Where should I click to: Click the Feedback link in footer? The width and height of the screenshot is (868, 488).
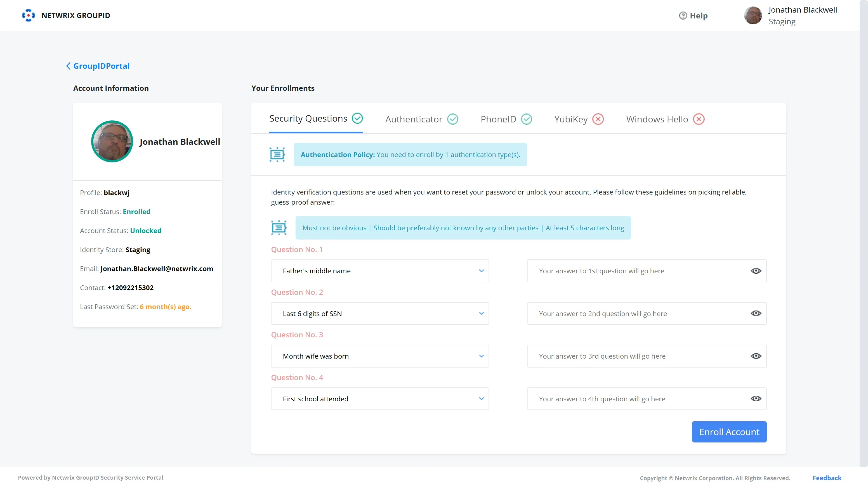(x=827, y=478)
